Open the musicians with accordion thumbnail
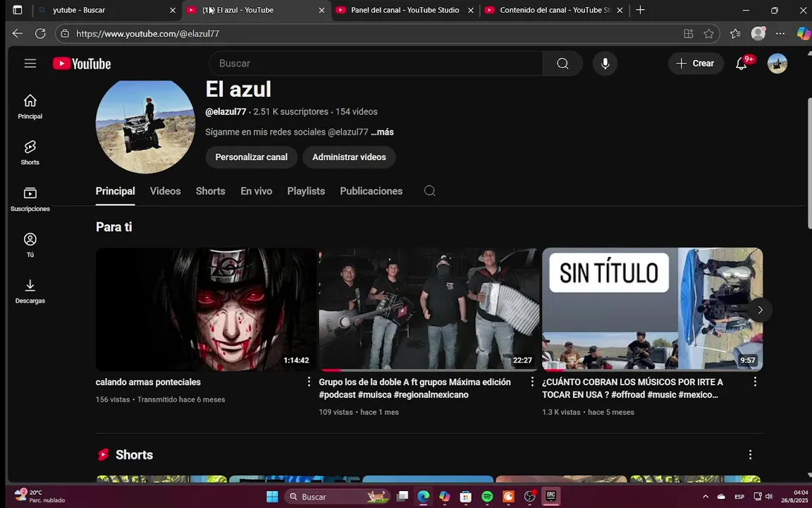 click(429, 310)
